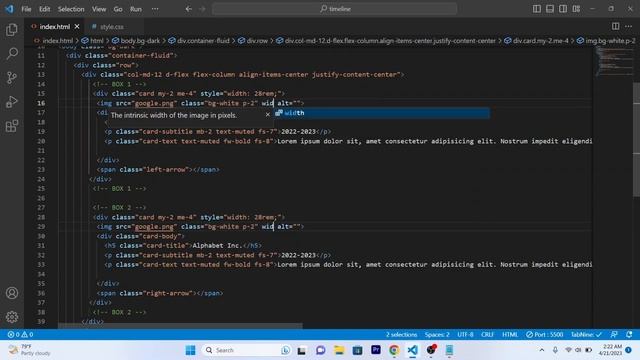Open File Explorer from taskbar

point(339,350)
